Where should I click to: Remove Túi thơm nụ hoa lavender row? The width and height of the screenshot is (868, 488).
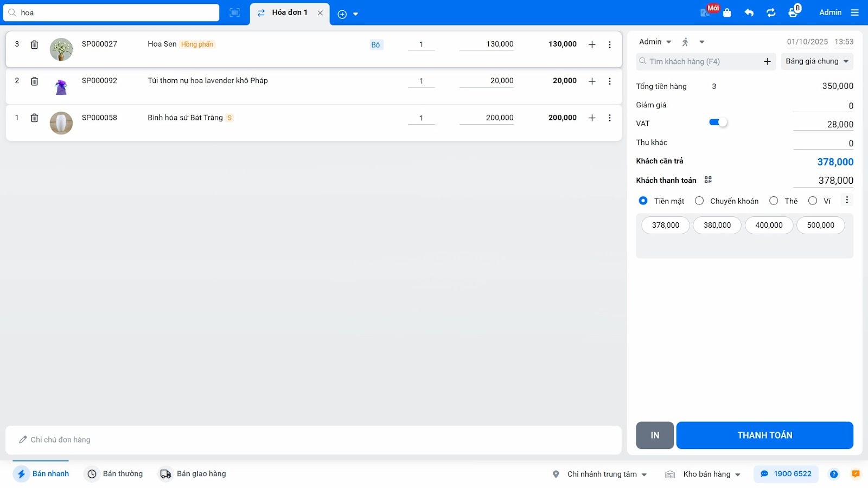tap(34, 81)
